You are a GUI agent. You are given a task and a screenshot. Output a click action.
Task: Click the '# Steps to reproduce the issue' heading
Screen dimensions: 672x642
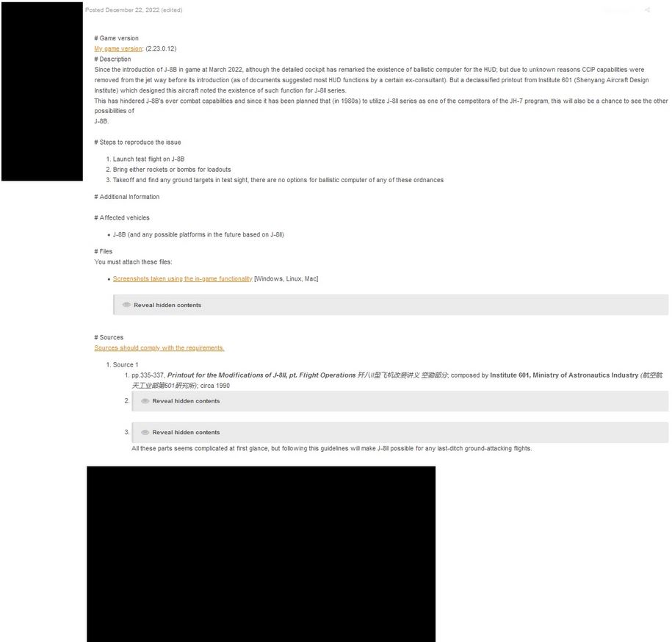tap(137, 142)
